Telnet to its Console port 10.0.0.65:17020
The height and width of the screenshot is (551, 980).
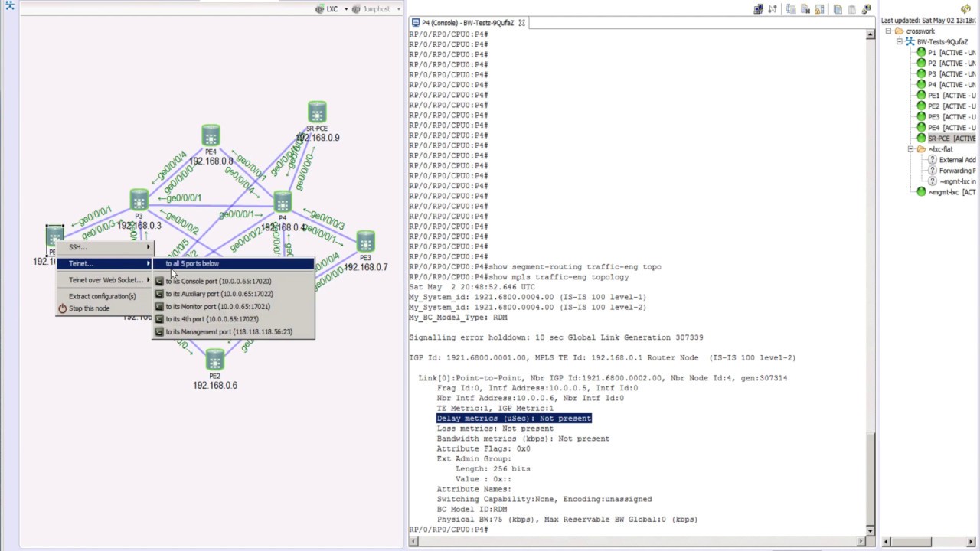(x=234, y=281)
